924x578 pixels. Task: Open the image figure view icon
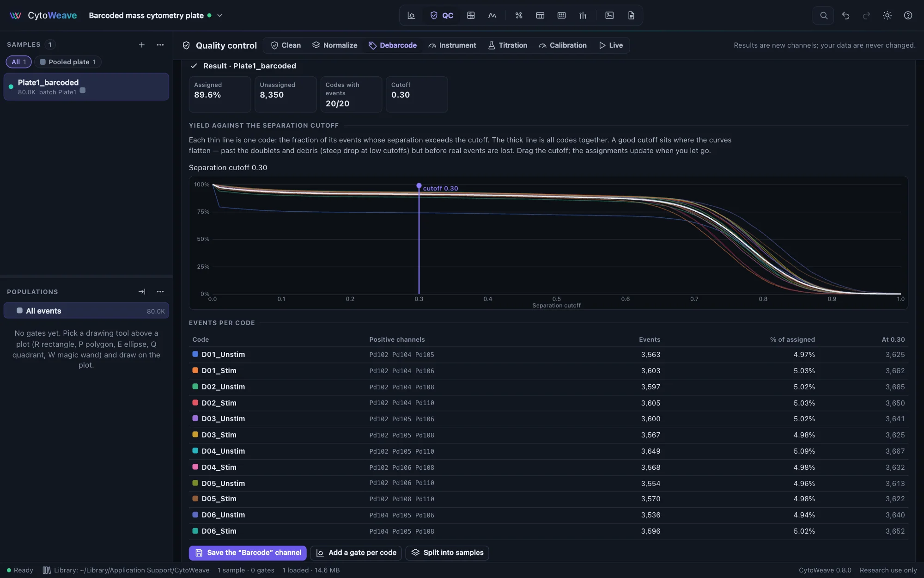(609, 15)
